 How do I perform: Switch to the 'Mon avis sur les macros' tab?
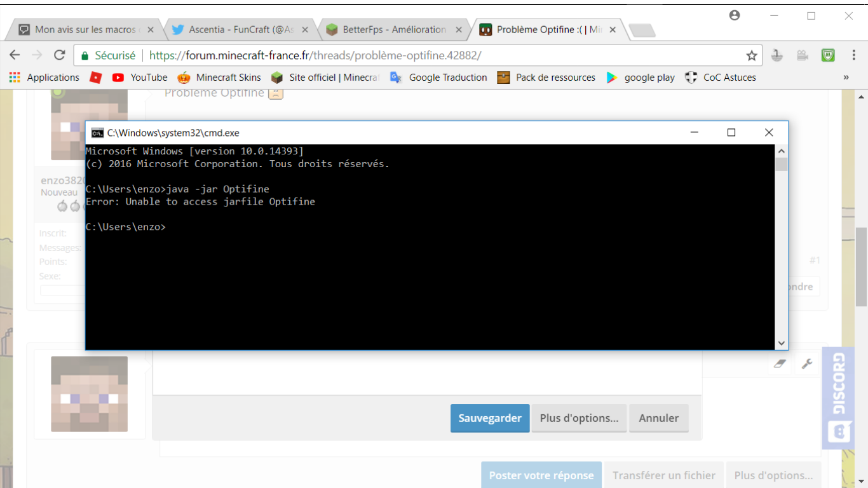click(86, 30)
